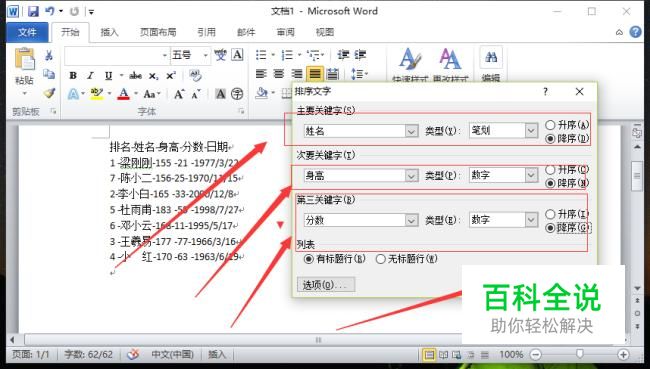Switch to 引用 References tab
This screenshot has height=369, width=650.
tap(206, 32)
